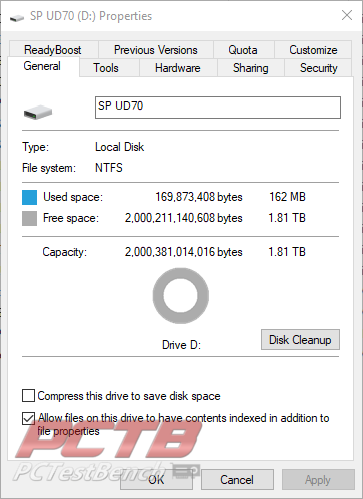Click the Cancel button

(x=237, y=480)
